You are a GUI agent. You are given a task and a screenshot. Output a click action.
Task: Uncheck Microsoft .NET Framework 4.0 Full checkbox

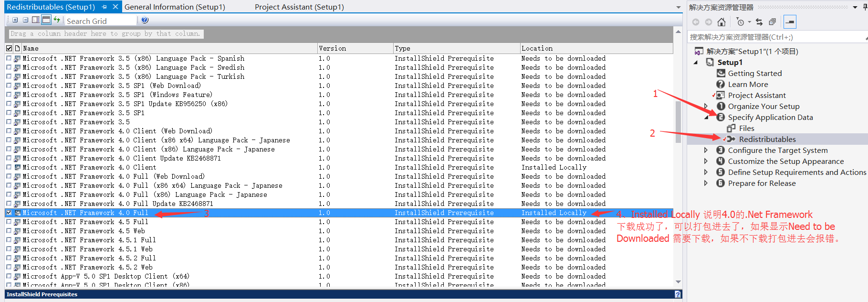click(x=9, y=213)
